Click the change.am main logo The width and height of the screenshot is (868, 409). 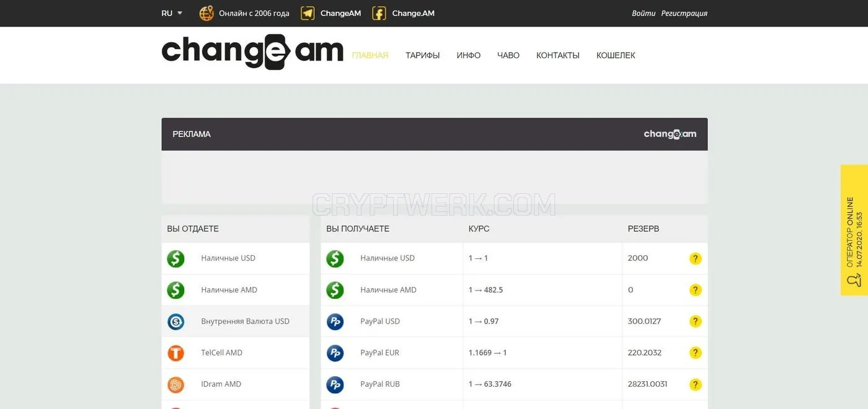point(252,51)
